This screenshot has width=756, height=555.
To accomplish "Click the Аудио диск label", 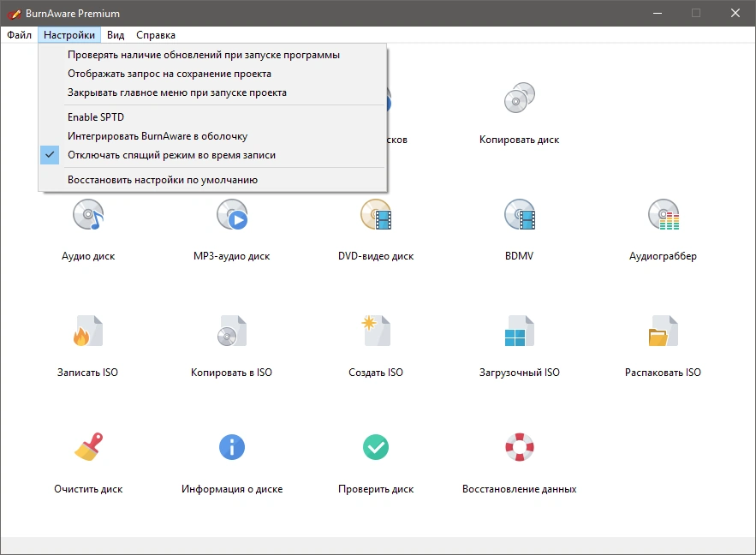I will [x=88, y=256].
